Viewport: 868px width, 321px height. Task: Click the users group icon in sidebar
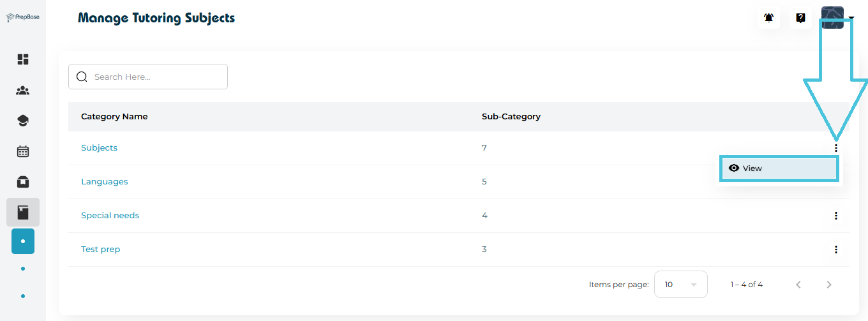23,91
